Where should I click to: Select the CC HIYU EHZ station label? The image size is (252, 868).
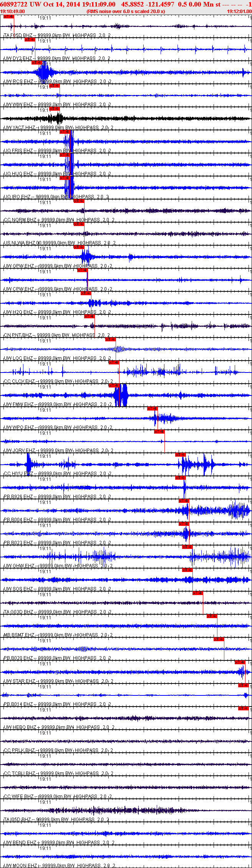click(57, 474)
